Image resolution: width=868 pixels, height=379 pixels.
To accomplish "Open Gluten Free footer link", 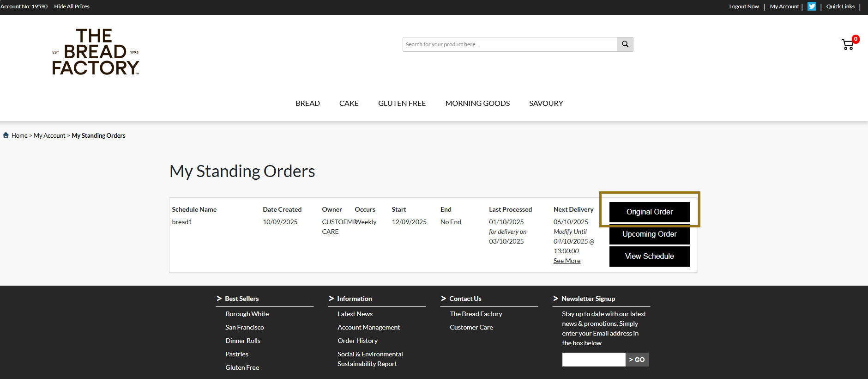I will (x=242, y=367).
